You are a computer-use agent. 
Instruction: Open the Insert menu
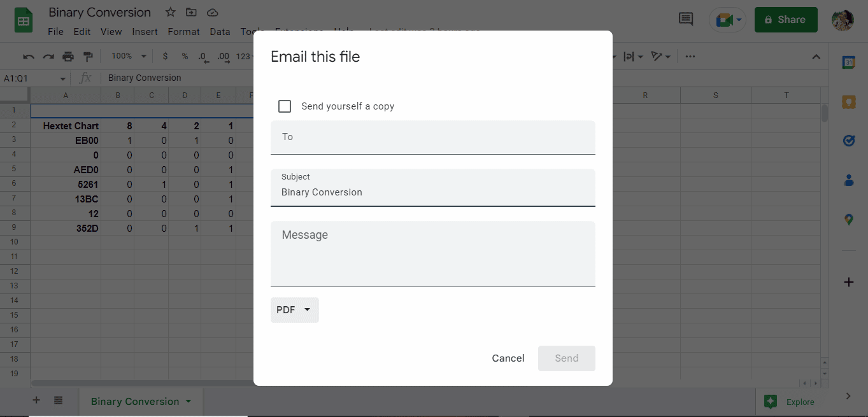pyautogui.click(x=145, y=31)
